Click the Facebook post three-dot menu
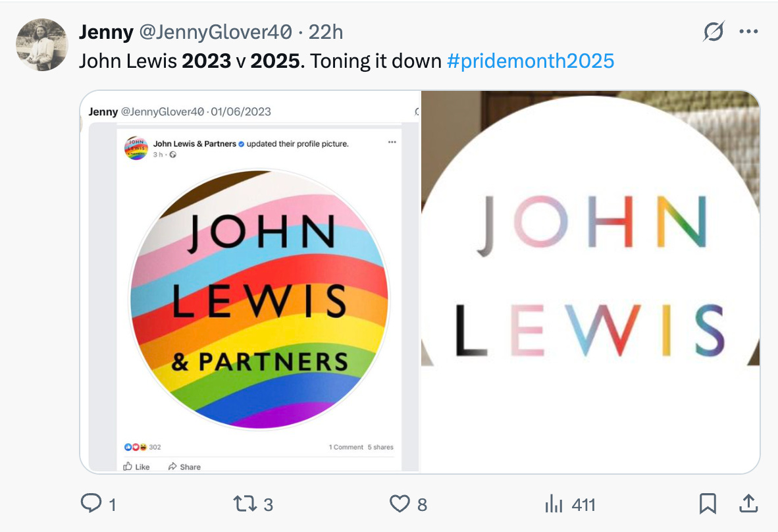The width and height of the screenshot is (778, 532). coord(392,142)
